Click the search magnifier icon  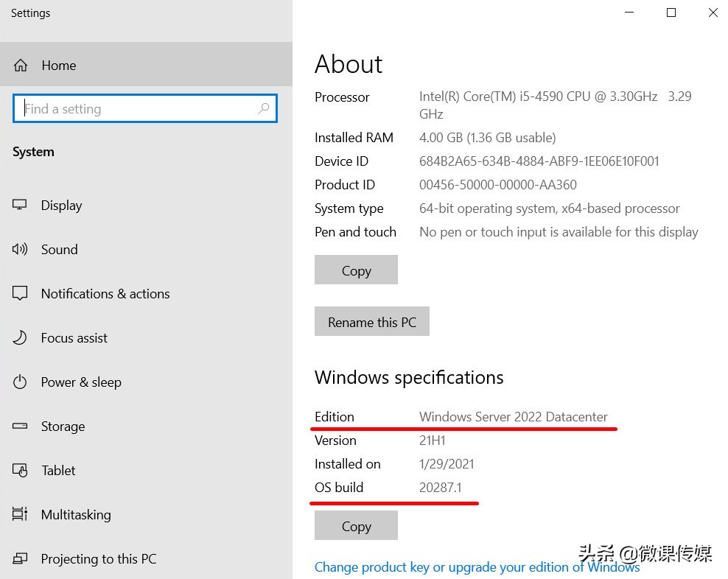(x=264, y=108)
